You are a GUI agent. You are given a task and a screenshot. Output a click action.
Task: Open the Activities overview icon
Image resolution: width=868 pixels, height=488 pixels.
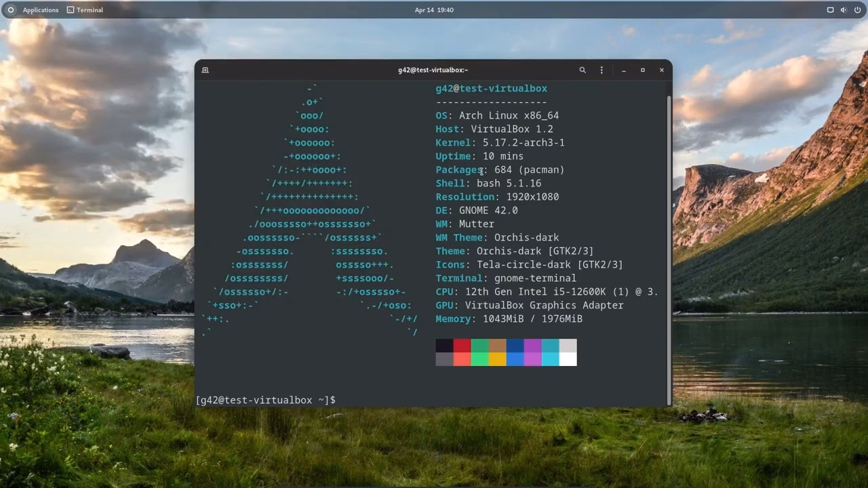point(10,10)
